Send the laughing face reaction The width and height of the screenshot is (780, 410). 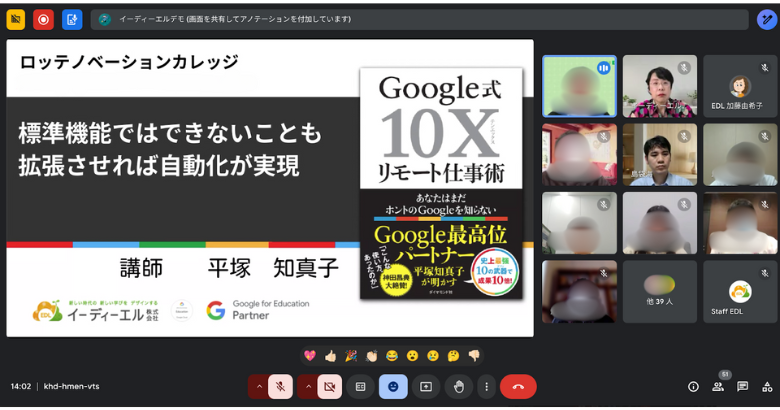392,356
